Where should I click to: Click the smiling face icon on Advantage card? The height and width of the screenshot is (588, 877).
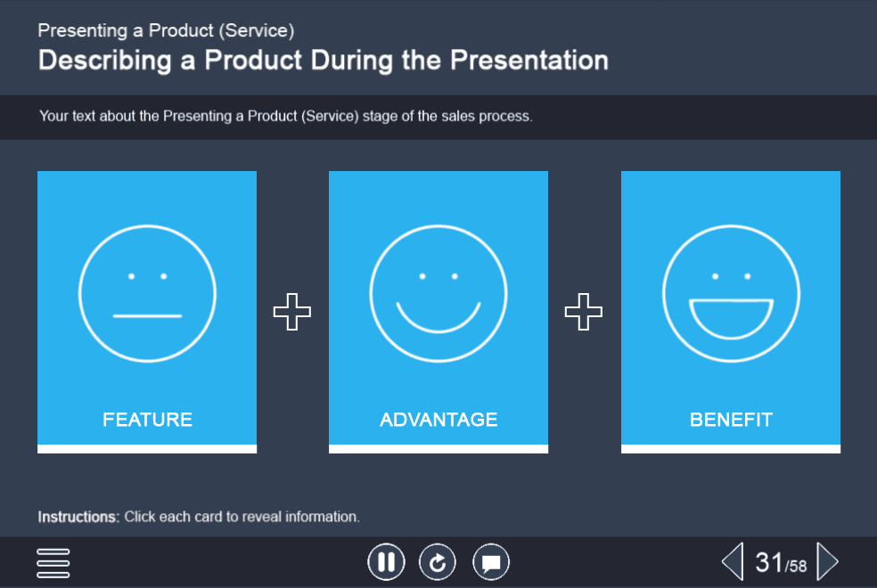[438, 291]
